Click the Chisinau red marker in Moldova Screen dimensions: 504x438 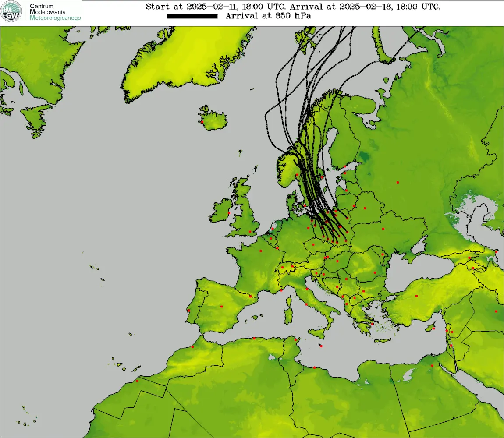(x=383, y=254)
